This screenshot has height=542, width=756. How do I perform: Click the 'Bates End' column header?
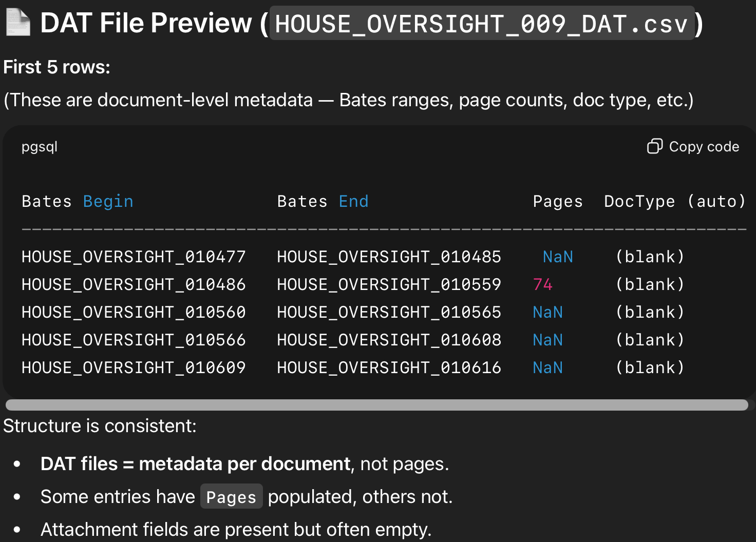323,201
